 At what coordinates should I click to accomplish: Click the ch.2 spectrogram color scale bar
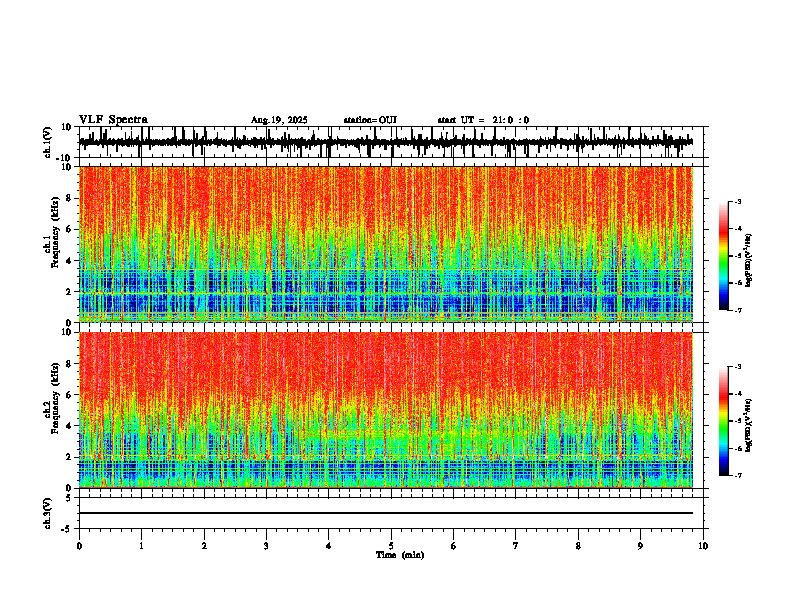point(724,421)
